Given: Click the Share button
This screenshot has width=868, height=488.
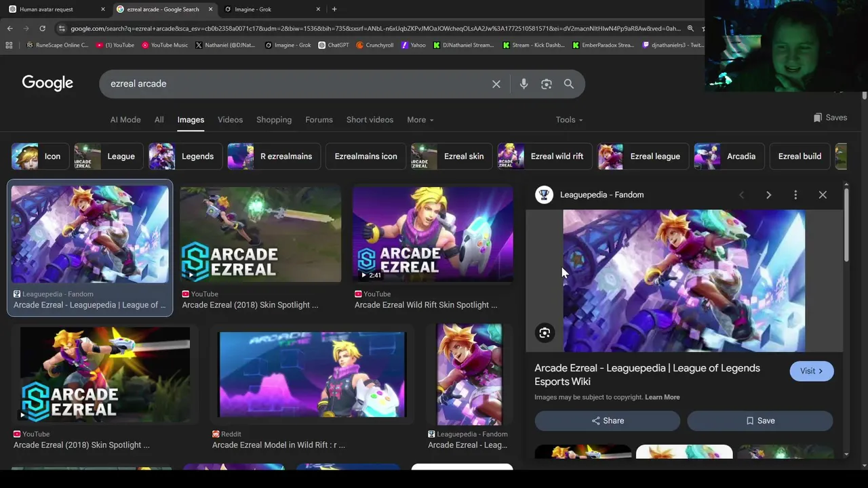Looking at the screenshot, I should tap(607, 421).
